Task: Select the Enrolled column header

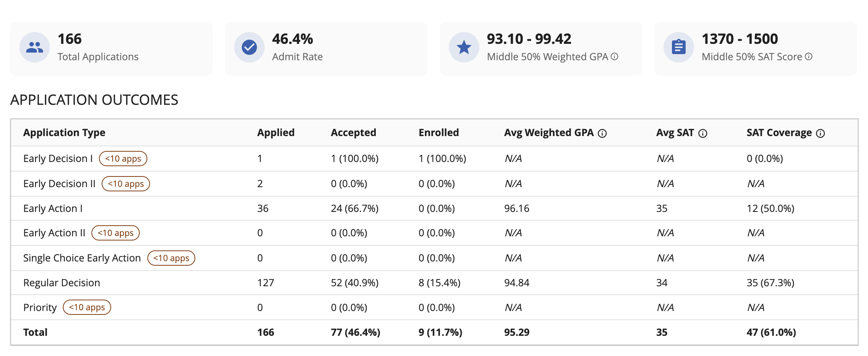Action: click(x=439, y=133)
